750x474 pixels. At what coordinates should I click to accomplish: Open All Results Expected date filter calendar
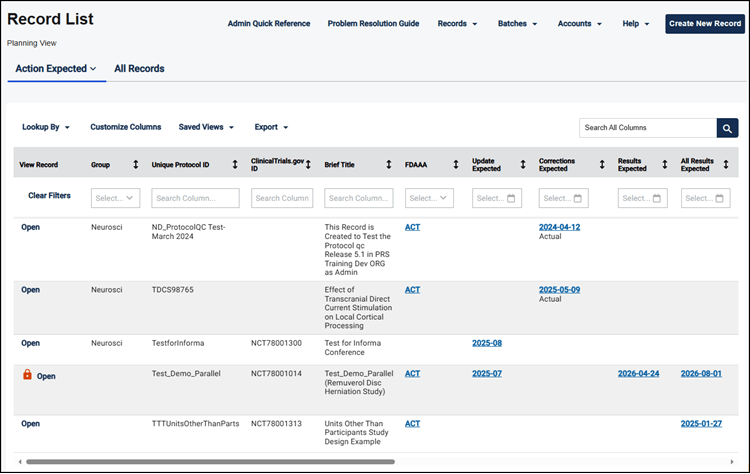706,198
